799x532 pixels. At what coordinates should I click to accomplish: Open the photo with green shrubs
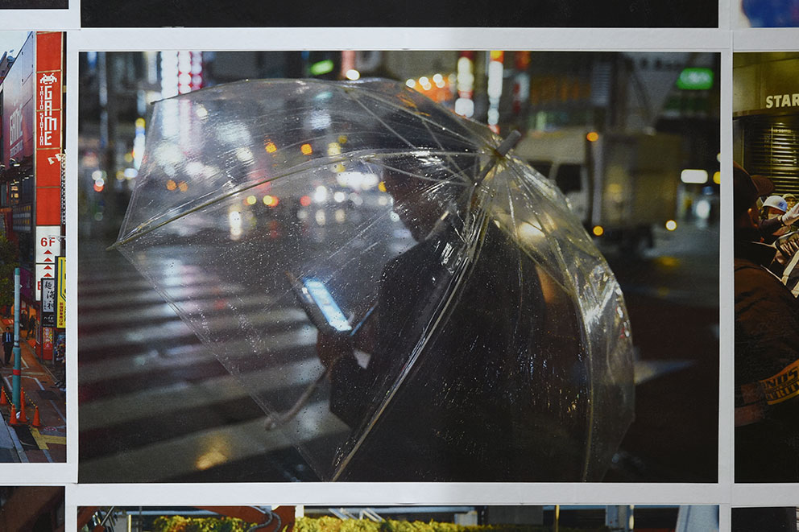point(398,519)
